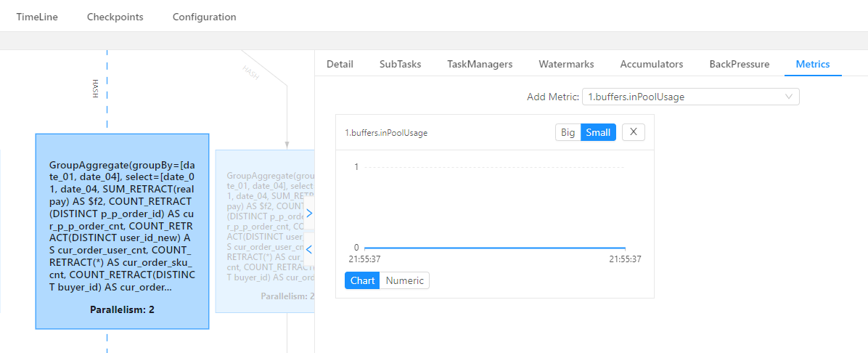
Task: Switch to TaskManagers tab
Action: tap(480, 64)
